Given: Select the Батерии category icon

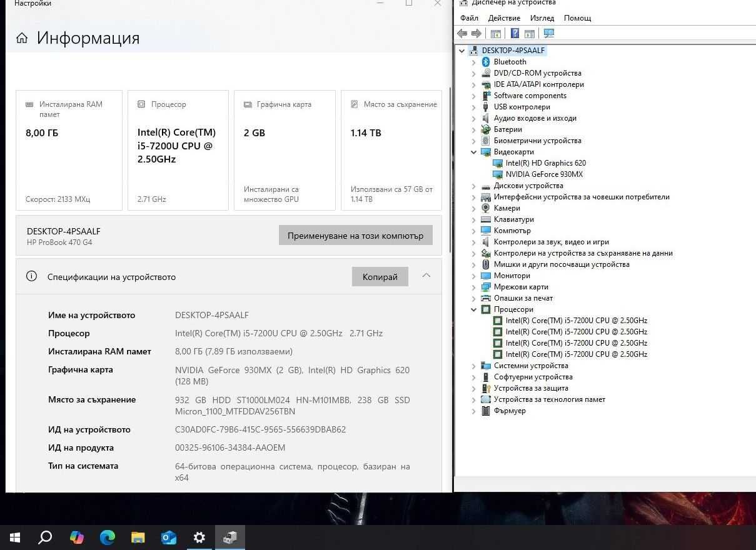Looking at the screenshot, I should pyautogui.click(x=486, y=129).
